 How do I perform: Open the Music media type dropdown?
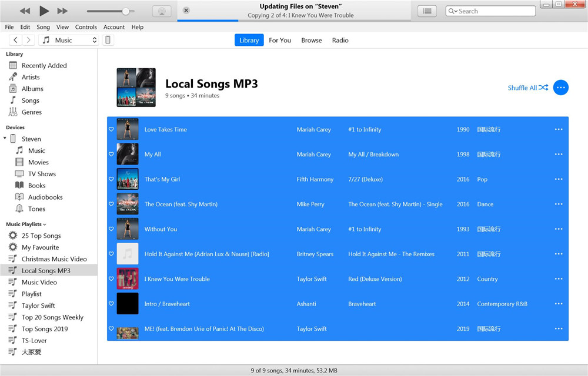tap(69, 40)
